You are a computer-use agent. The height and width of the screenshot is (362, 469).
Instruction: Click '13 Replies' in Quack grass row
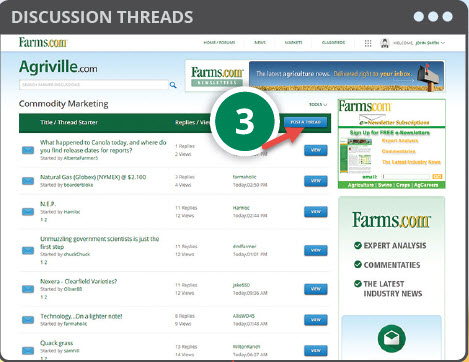point(186,347)
